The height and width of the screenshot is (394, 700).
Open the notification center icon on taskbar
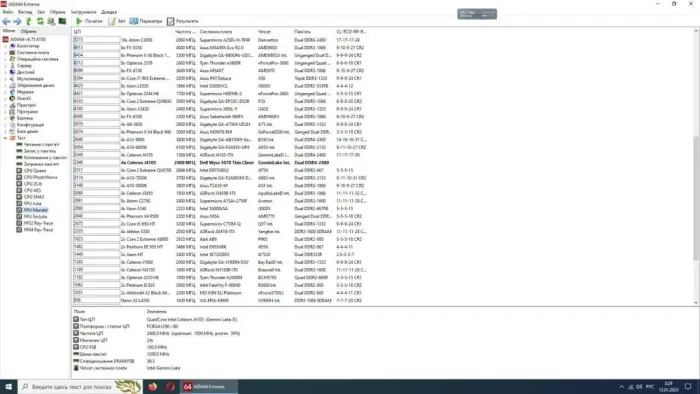click(688, 387)
